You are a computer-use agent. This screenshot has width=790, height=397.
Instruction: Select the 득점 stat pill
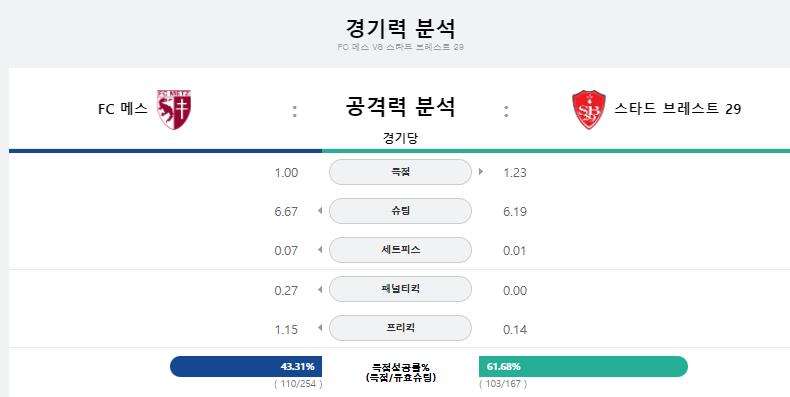pyautogui.click(x=401, y=172)
